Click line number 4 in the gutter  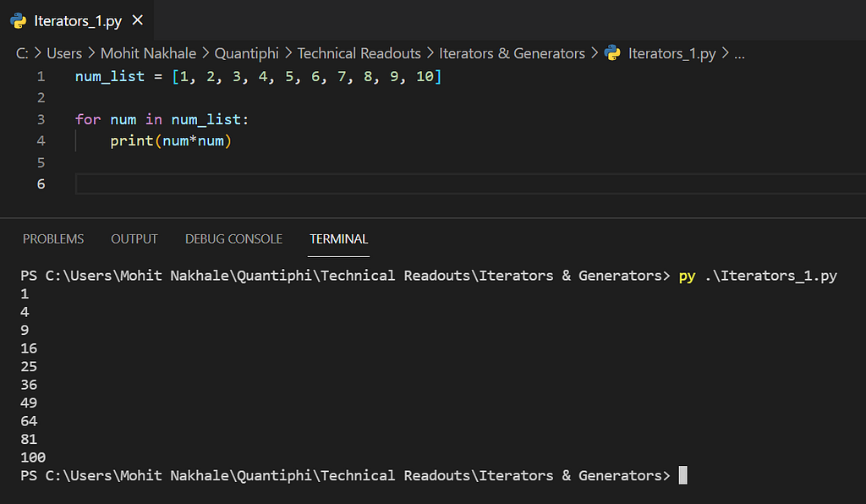pos(41,140)
